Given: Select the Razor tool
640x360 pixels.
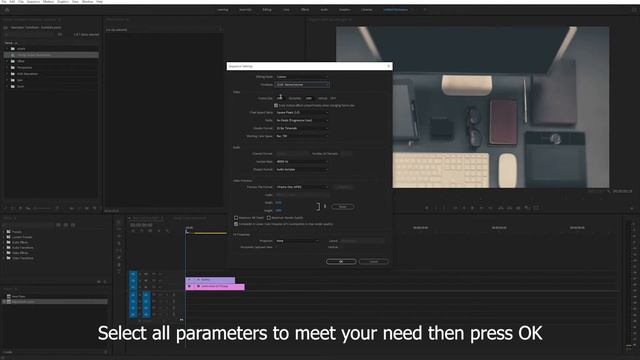Looking at the screenshot, I should 119,243.
